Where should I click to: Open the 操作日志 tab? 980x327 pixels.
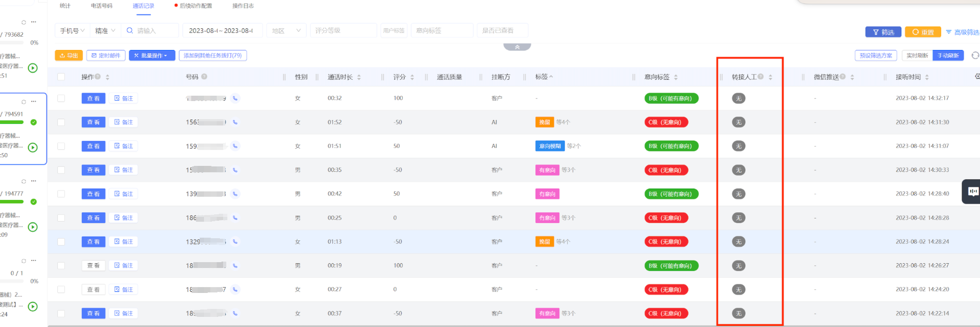243,6
